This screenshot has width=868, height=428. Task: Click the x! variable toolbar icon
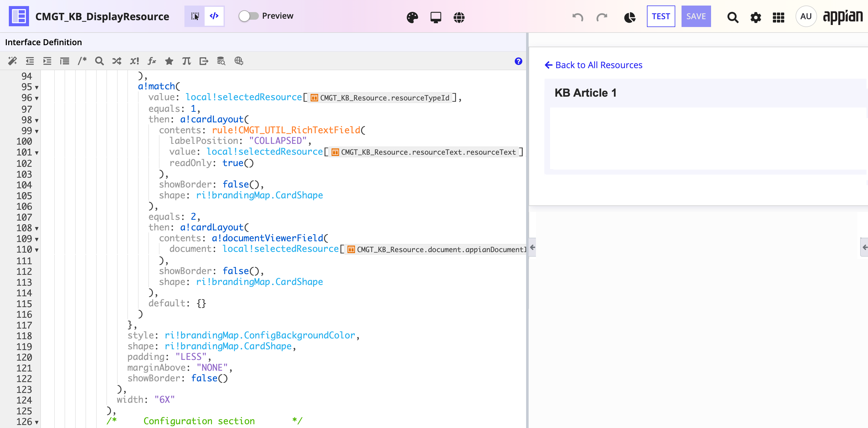click(x=134, y=61)
